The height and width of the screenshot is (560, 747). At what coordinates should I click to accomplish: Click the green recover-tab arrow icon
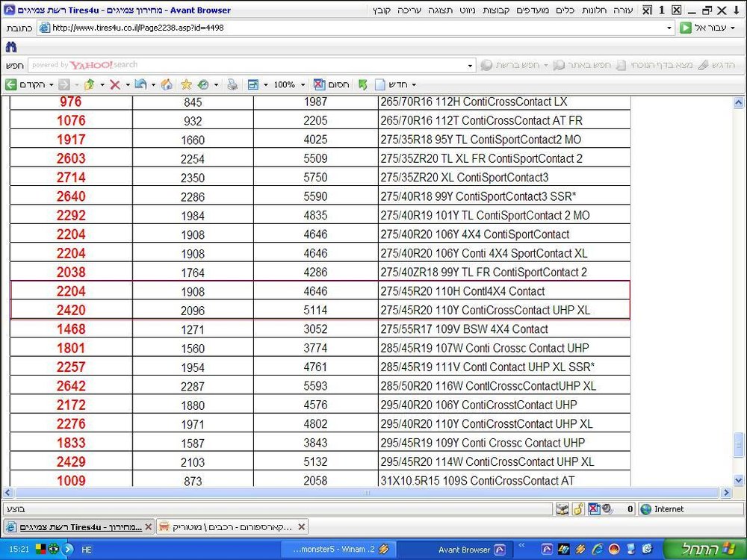pyautogui.click(x=362, y=85)
